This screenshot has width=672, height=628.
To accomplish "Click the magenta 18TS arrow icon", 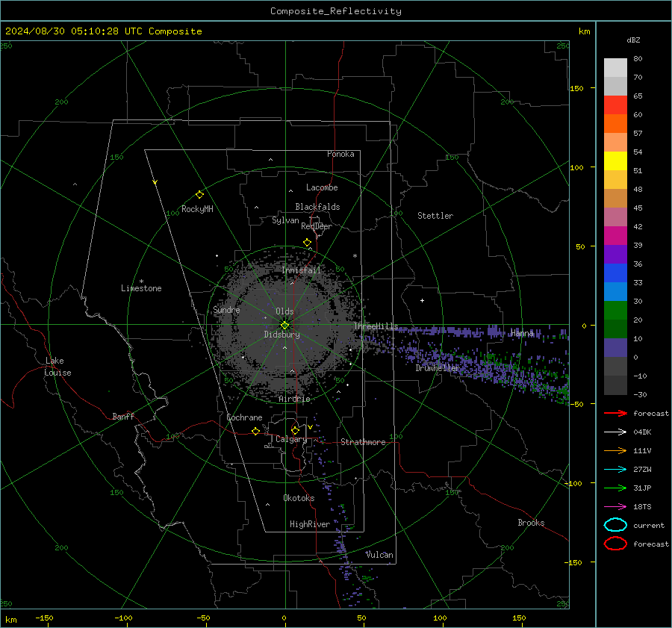I will coord(615,507).
